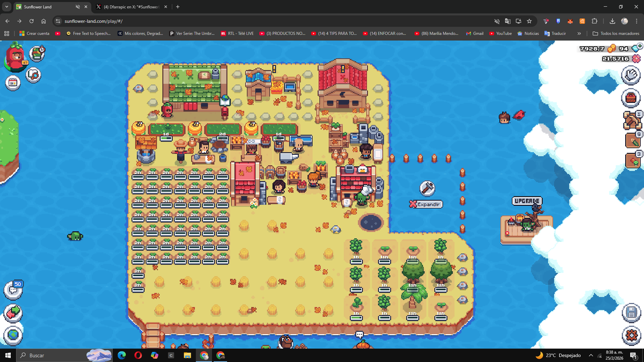Open the player avatar profile with level 47
Screen dimensions: 644x362
pyautogui.click(x=17, y=57)
